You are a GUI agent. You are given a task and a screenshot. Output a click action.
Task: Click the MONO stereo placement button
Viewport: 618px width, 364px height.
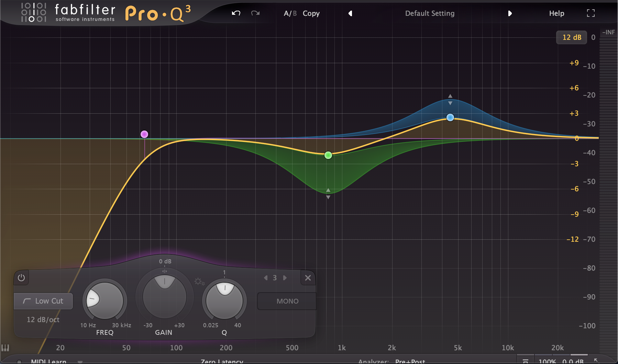click(287, 301)
